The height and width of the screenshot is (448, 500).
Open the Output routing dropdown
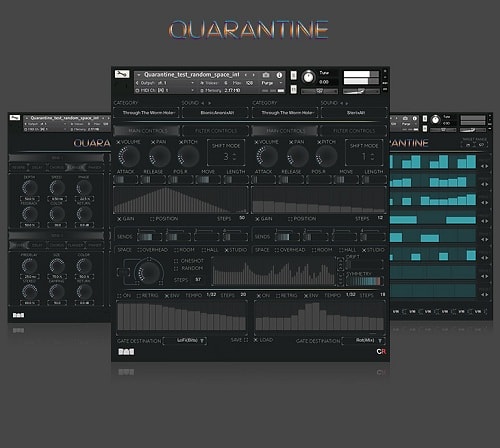point(166,83)
